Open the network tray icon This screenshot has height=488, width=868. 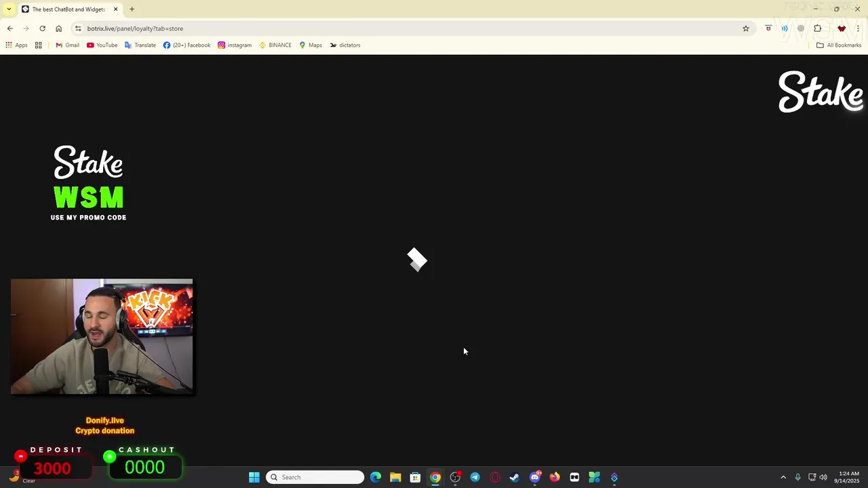812,477
